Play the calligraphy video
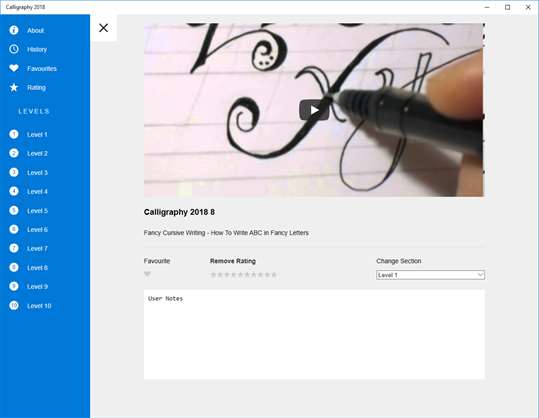539x418 pixels. pos(314,110)
